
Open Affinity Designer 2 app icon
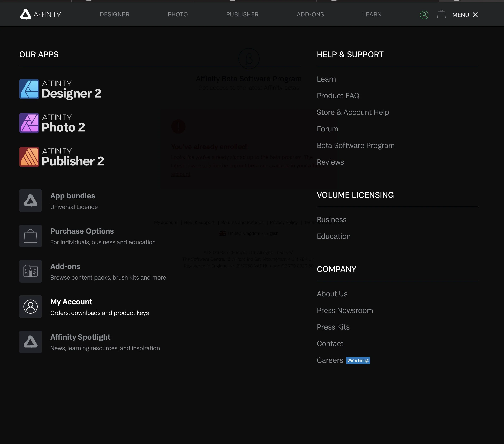[x=29, y=89]
